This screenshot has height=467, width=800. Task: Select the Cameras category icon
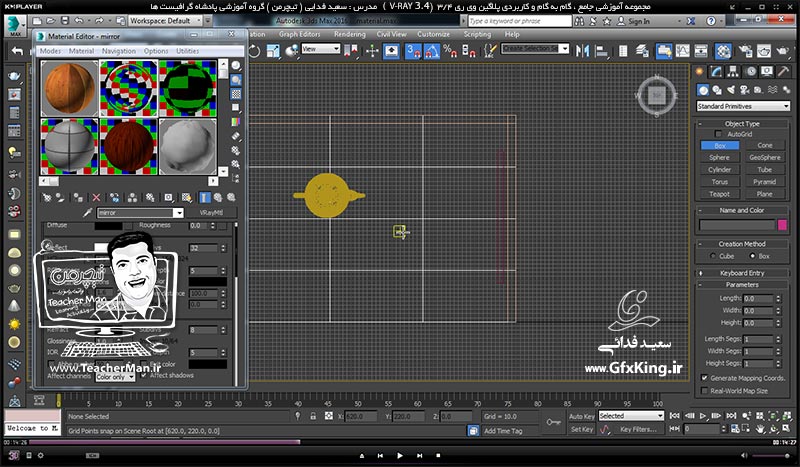tap(745, 90)
